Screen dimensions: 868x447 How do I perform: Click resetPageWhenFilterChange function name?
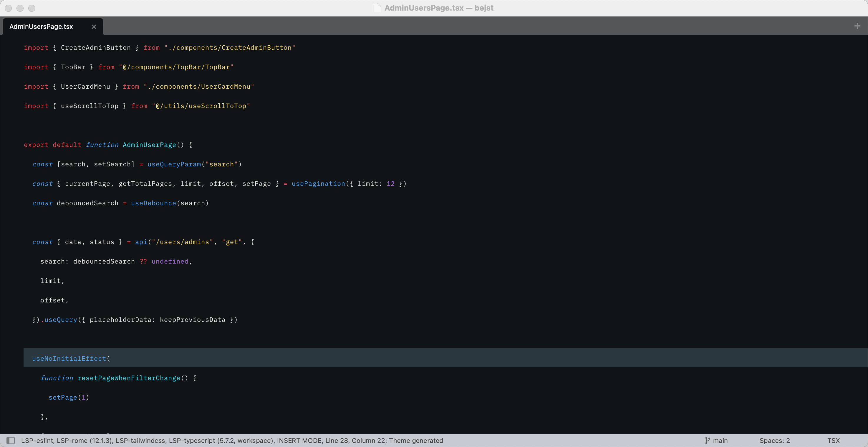129,378
